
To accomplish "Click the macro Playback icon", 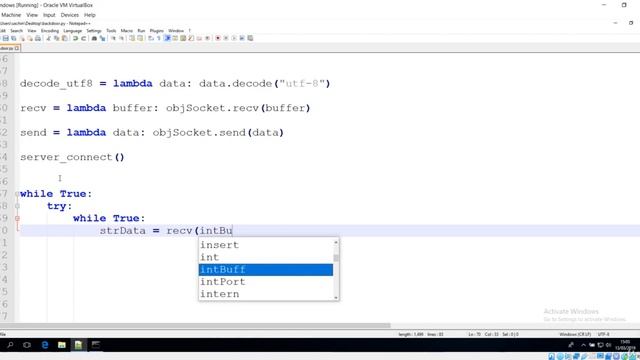I will point(234,38).
